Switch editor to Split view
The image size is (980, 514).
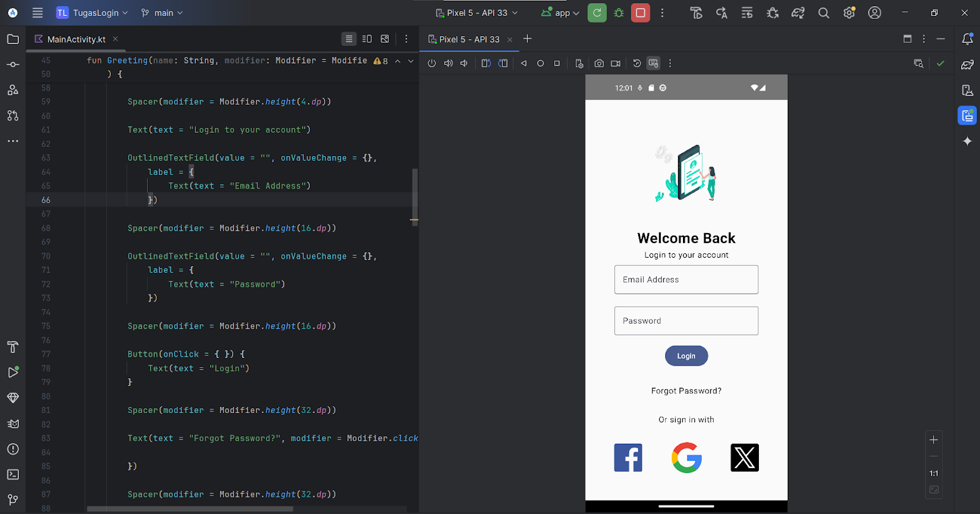tap(367, 39)
